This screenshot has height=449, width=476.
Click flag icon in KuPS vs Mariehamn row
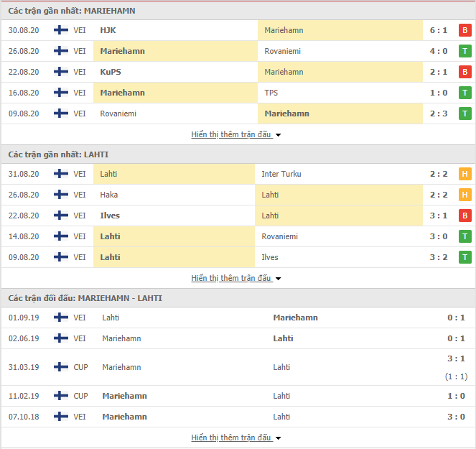(x=61, y=72)
